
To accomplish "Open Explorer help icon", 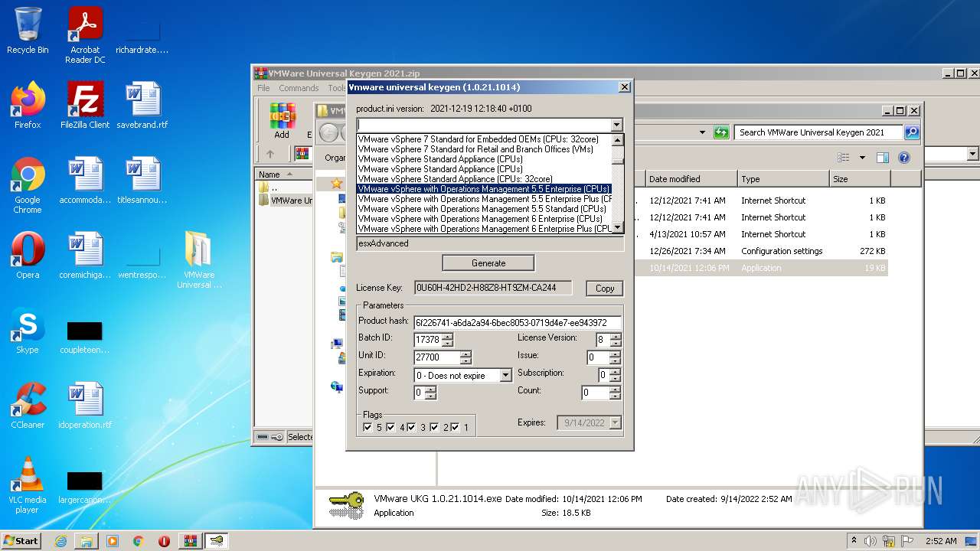I will click(903, 158).
